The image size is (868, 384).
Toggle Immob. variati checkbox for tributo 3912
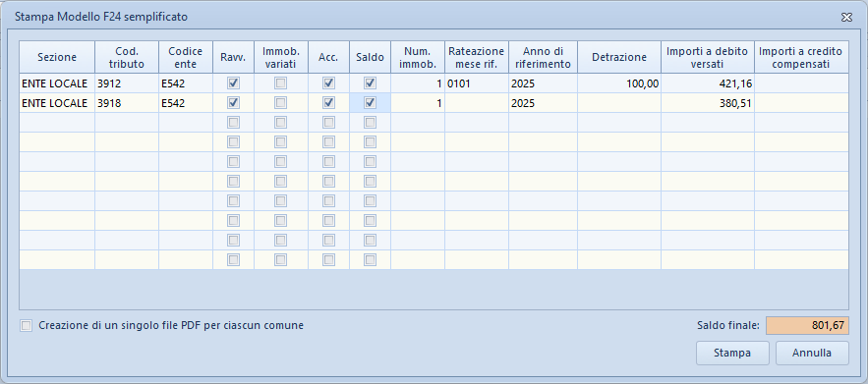[x=281, y=83]
